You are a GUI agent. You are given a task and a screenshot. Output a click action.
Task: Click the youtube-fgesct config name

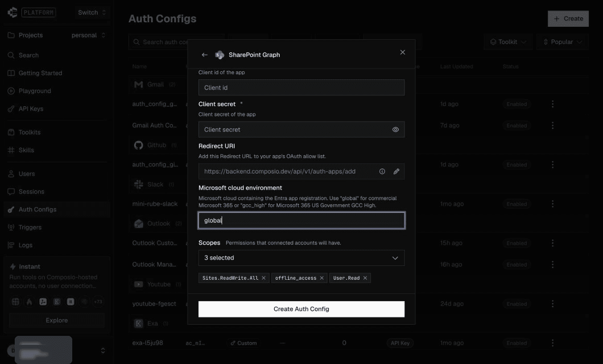pyautogui.click(x=154, y=304)
